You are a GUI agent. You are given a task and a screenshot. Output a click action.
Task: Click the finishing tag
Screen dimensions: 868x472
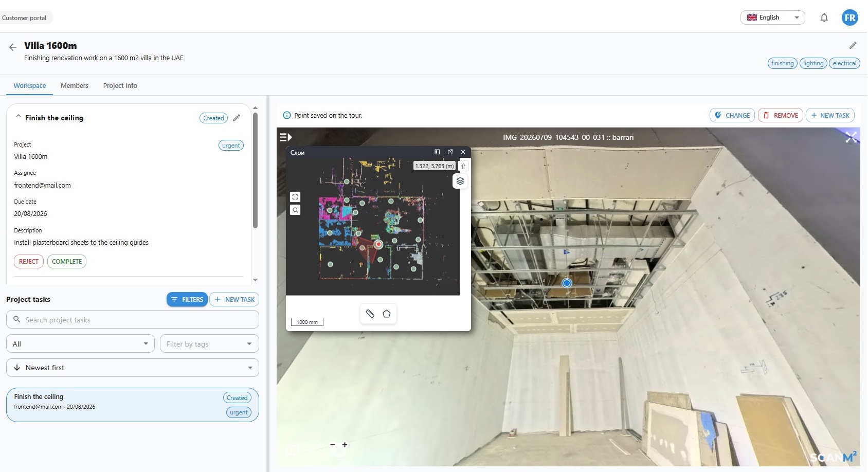(782, 63)
